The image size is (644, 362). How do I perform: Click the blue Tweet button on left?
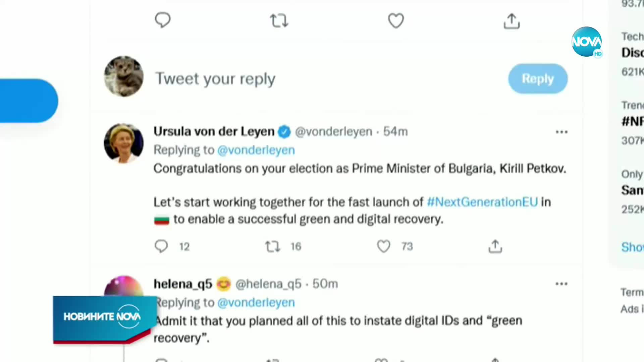coord(29,101)
